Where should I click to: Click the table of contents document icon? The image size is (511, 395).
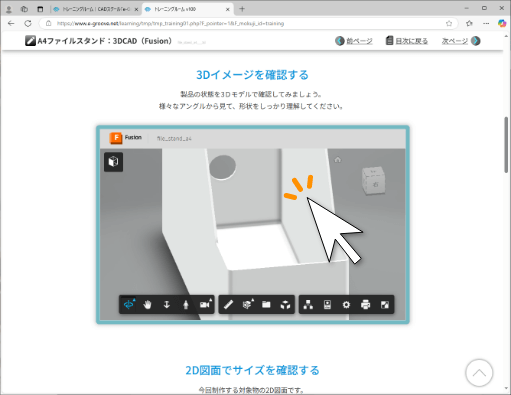389,41
